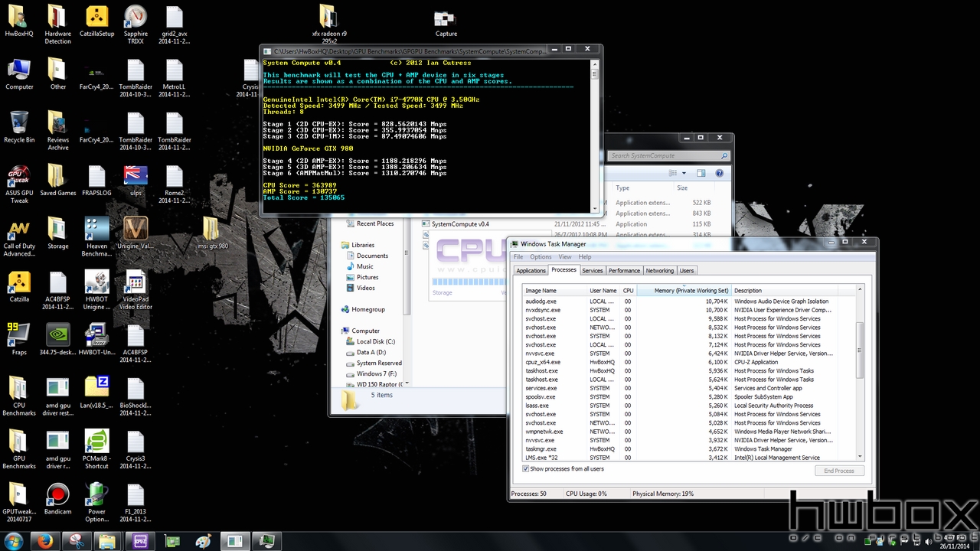Open the Options menu in Task Manager
Viewport: 980px width, 551px height.
tap(541, 257)
